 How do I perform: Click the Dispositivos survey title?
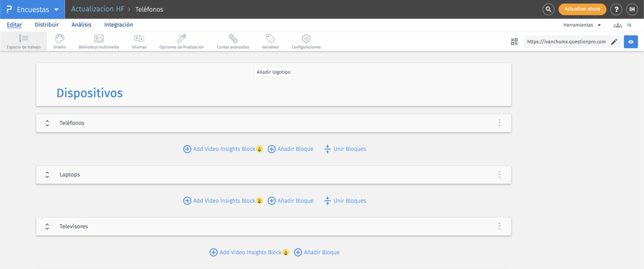tap(90, 93)
